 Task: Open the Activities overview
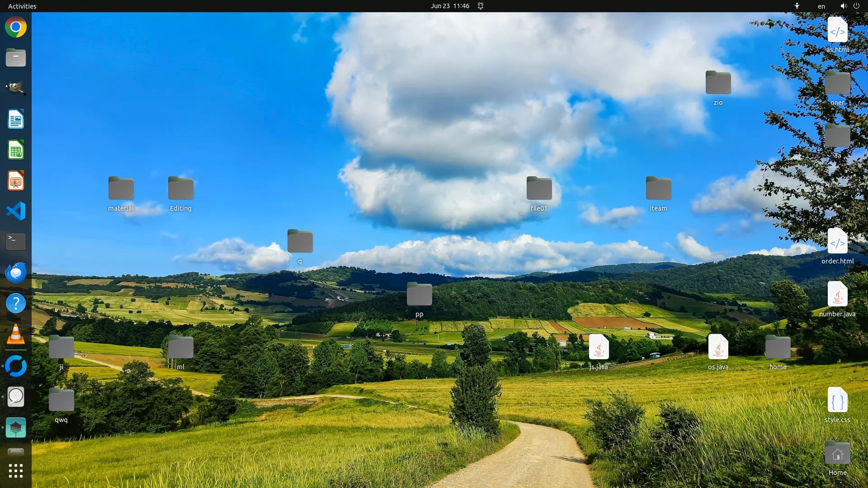pyautogui.click(x=22, y=6)
